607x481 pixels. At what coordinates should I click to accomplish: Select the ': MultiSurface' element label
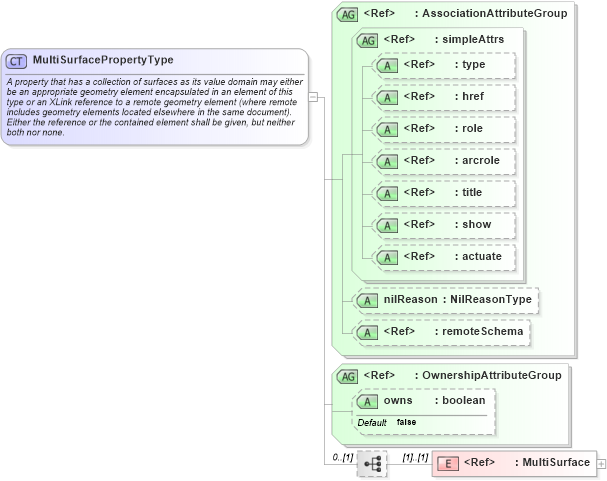coord(552,462)
